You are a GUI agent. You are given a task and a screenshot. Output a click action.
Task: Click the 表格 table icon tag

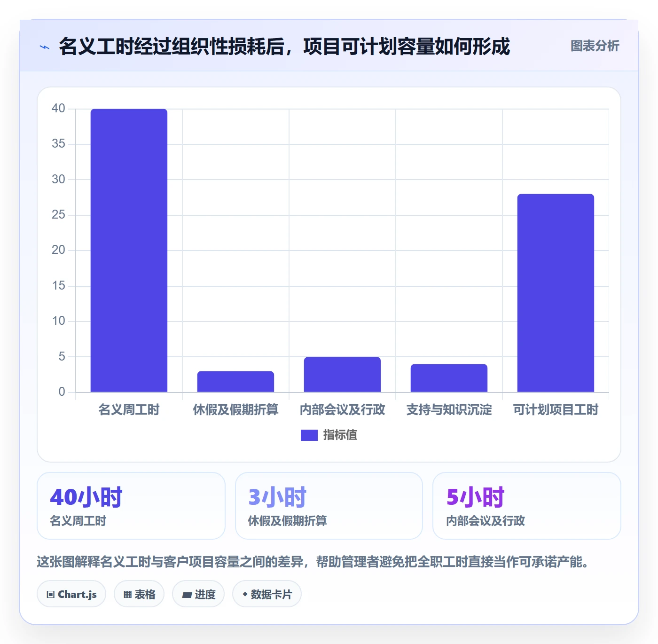(139, 594)
